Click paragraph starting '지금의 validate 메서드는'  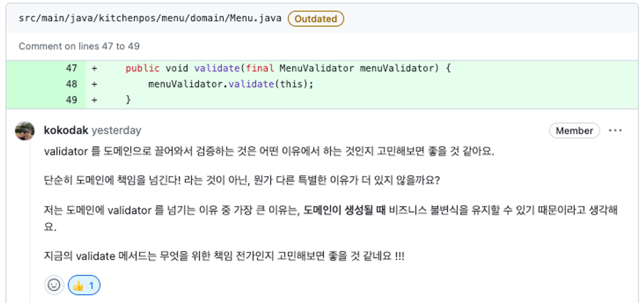point(224,256)
